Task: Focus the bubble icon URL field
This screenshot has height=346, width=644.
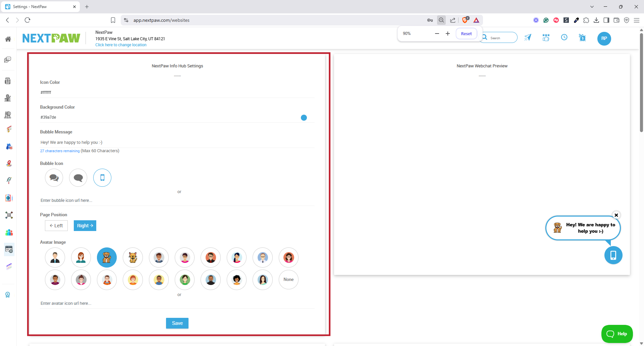Action: 177,200
